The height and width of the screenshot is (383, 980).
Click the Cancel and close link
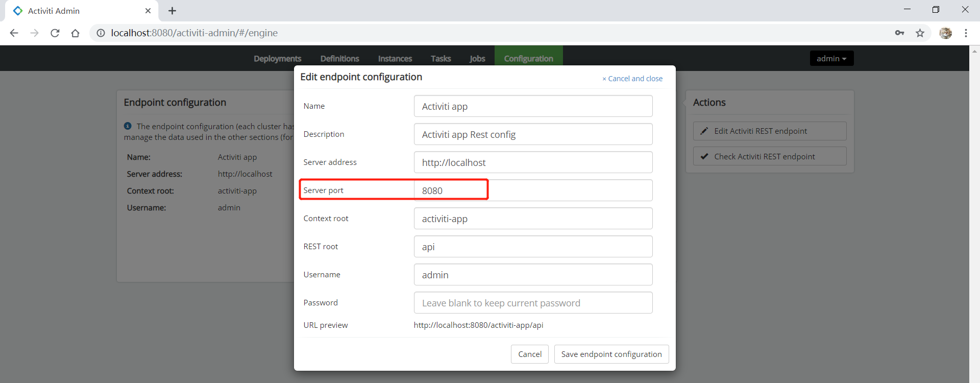[632, 79]
